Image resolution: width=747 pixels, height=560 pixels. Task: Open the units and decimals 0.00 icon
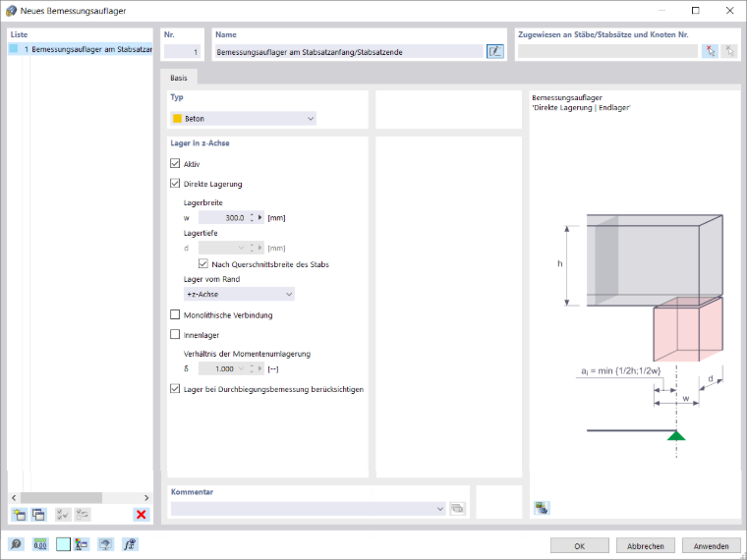click(40, 544)
